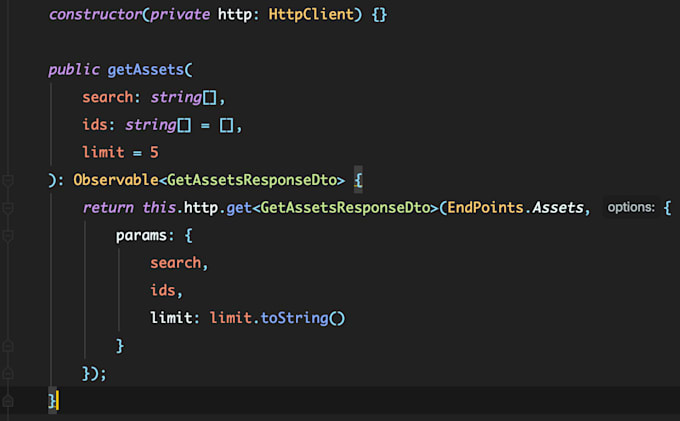Fold the return statement using its gutter marker

coord(8,208)
